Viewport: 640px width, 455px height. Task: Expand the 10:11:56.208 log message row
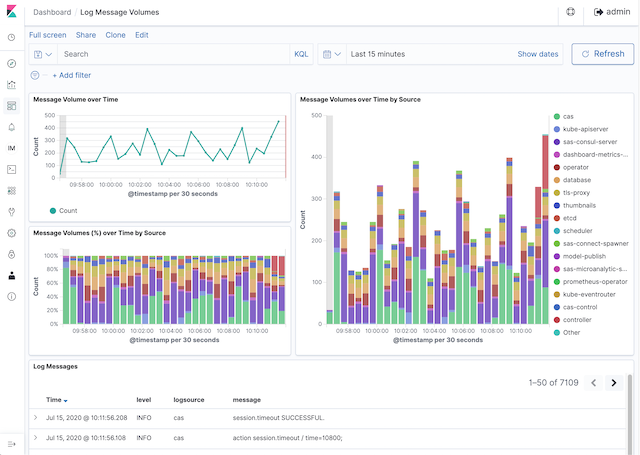pos(36,417)
